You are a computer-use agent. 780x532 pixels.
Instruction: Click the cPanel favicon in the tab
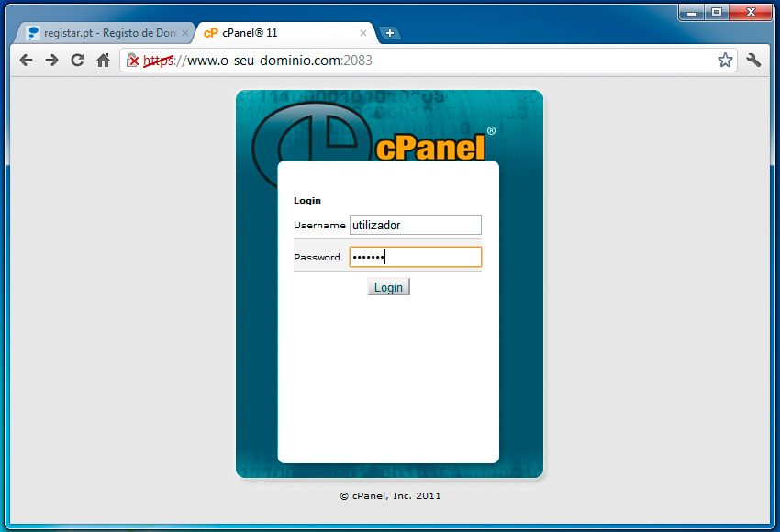(211, 33)
